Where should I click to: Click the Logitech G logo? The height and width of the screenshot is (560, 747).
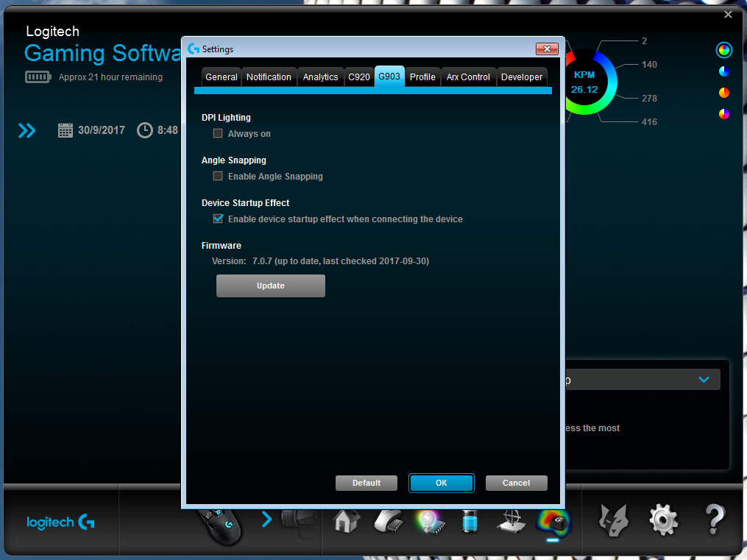tap(60, 522)
